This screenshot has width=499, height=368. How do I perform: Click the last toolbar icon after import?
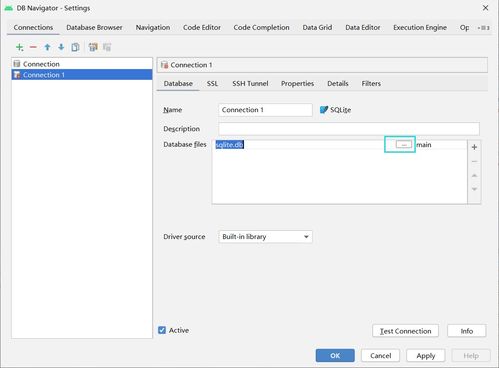coord(107,47)
